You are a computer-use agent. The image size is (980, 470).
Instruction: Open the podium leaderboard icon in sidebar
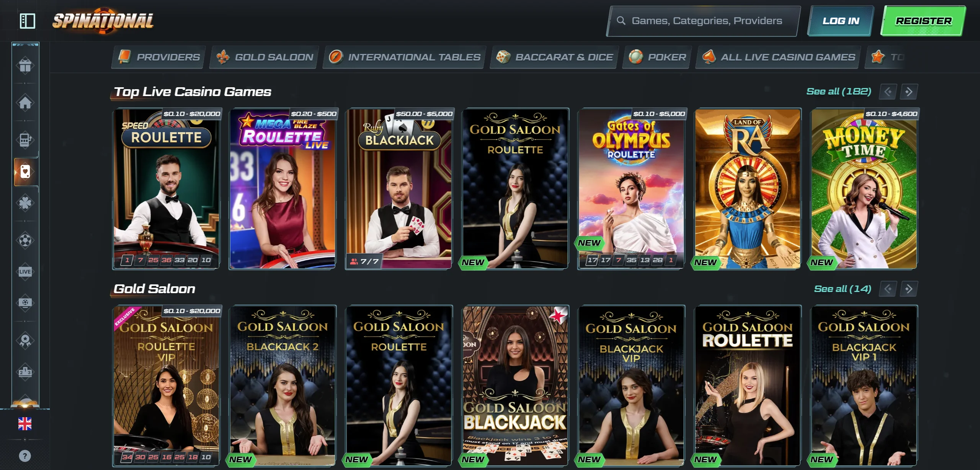point(25,372)
